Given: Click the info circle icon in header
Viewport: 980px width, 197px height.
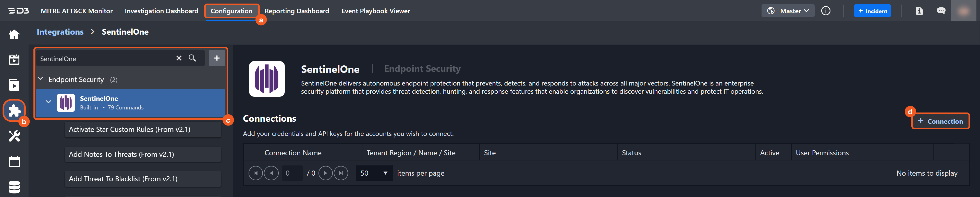Looking at the screenshot, I should (x=826, y=11).
